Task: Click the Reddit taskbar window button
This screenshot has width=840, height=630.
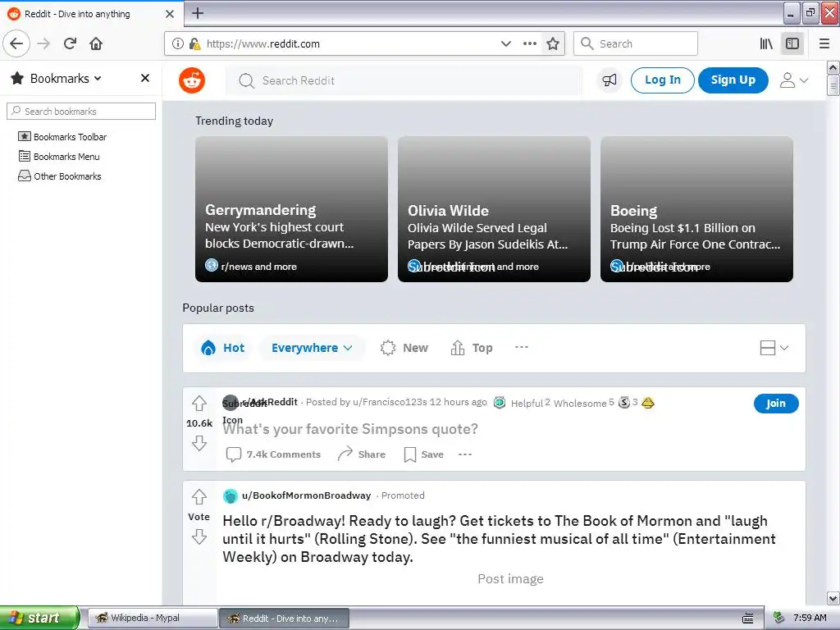Action: tap(285, 618)
